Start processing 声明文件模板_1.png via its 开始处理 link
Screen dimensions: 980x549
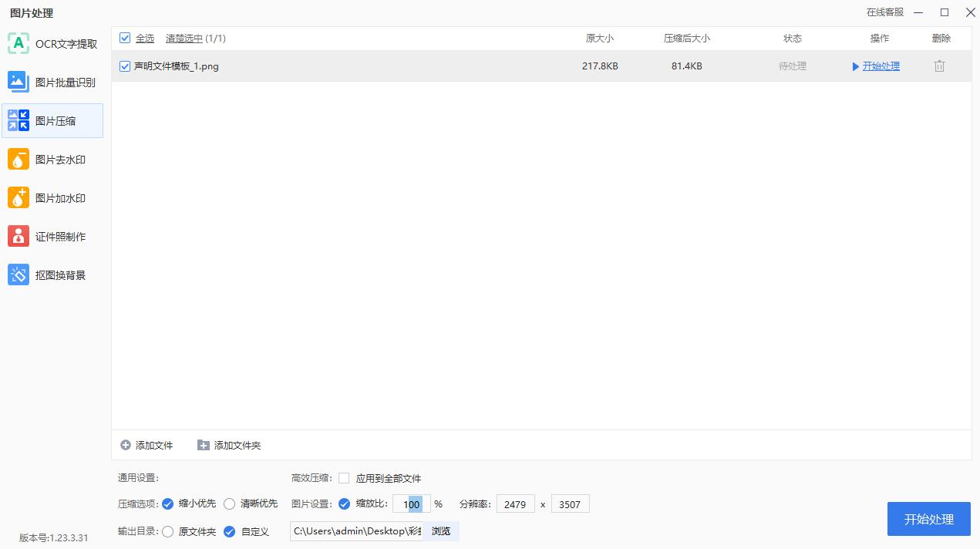point(880,66)
